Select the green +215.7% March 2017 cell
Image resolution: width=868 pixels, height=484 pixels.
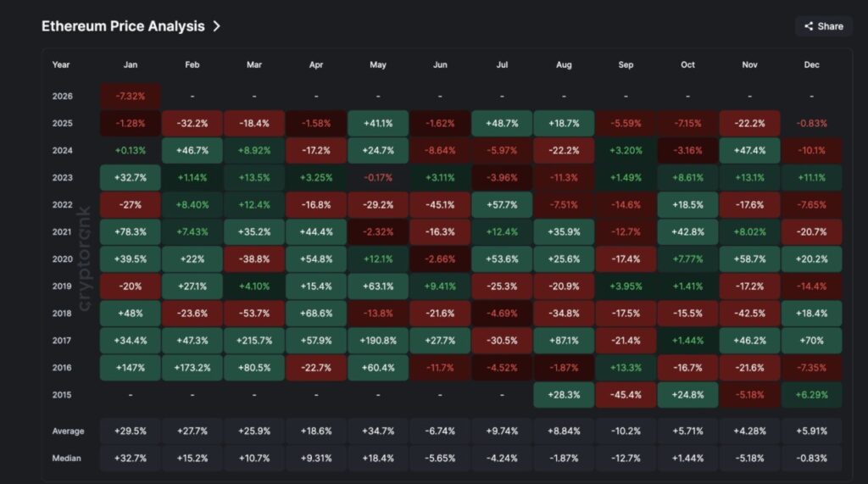point(254,341)
